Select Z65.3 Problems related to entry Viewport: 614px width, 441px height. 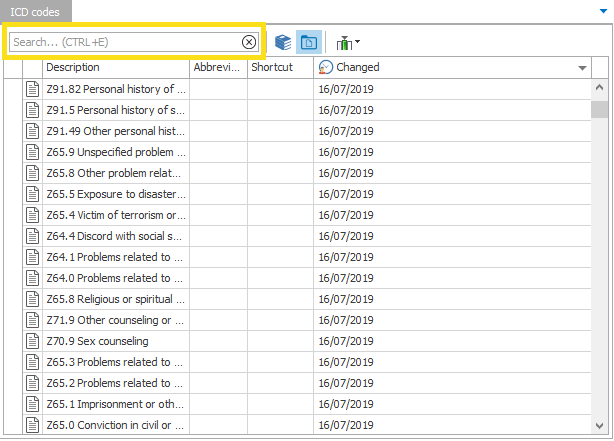coord(115,362)
